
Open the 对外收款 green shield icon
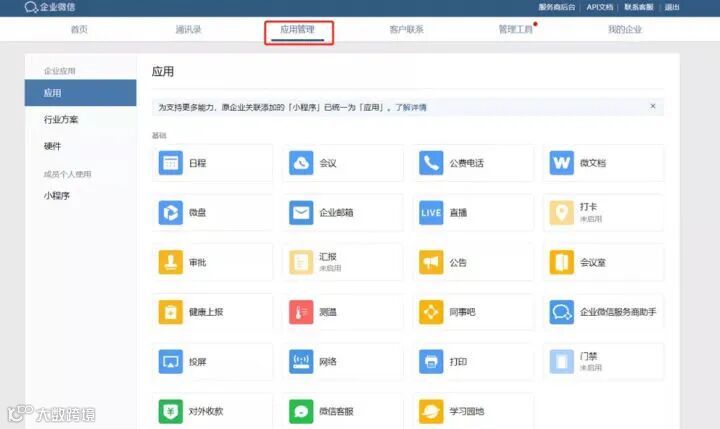click(170, 411)
